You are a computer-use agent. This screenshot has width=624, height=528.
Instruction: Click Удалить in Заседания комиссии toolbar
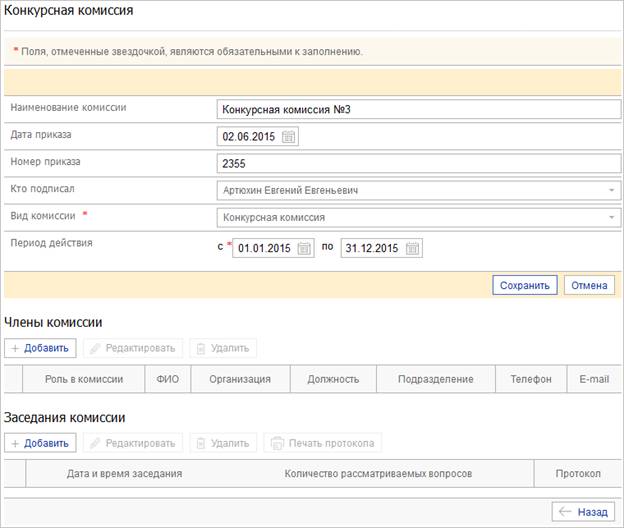[223, 443]
